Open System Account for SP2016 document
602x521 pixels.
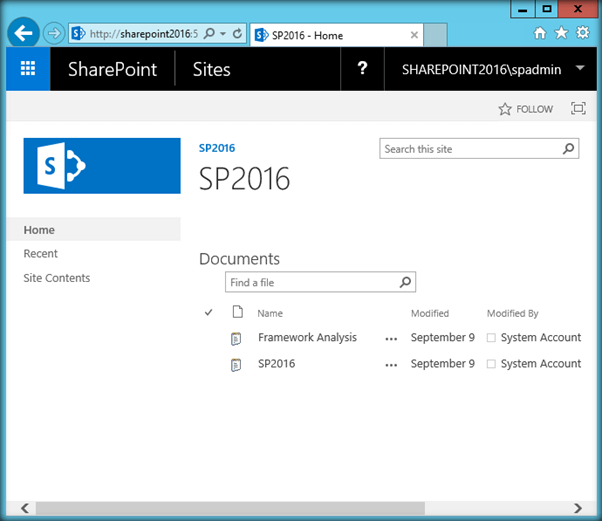[x=541, y=363]
